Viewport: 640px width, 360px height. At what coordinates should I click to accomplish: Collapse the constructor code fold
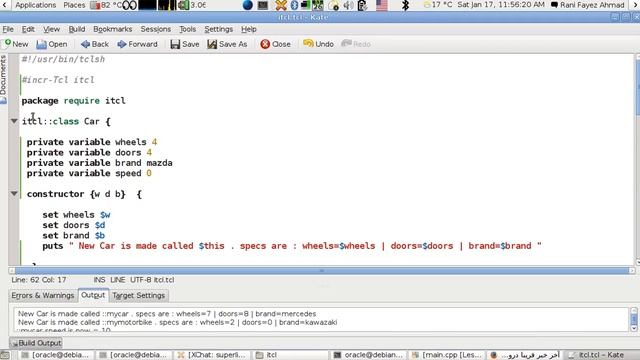(14, 194)
